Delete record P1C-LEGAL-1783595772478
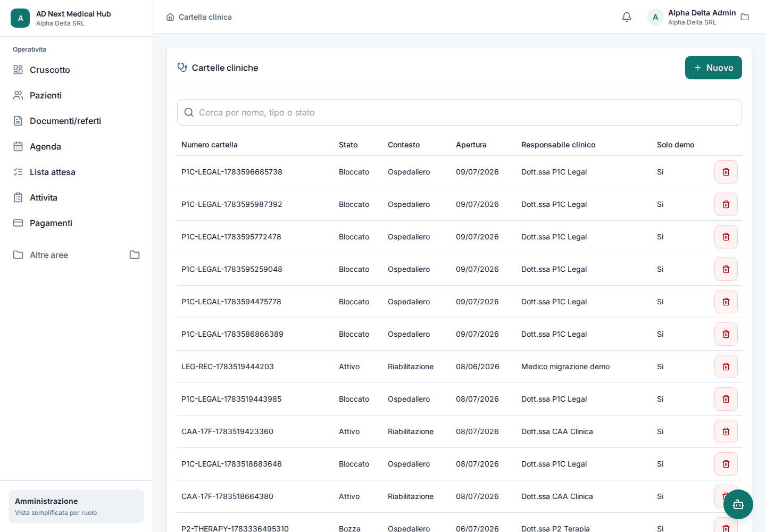766x532 pixels. (726, 237)
